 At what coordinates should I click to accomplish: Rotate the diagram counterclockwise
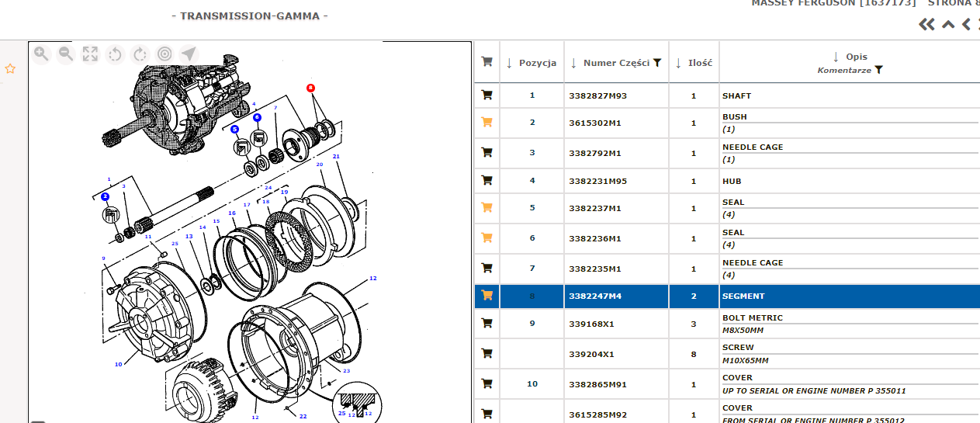click(x=116, y=54)
